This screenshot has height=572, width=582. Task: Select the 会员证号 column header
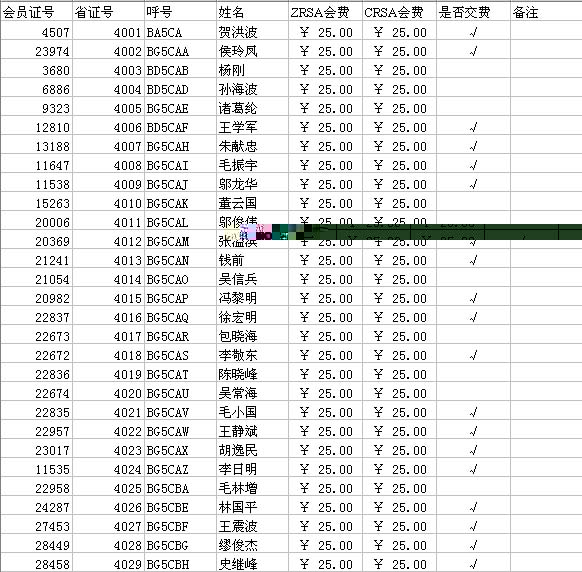36,11
